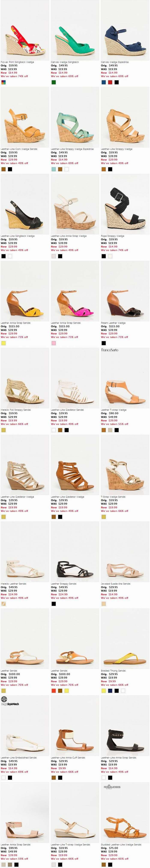Choose the green swatch under Canvas Wedge Slingback
This screenshot has height=868, width=150.
[x=54, y=82]
